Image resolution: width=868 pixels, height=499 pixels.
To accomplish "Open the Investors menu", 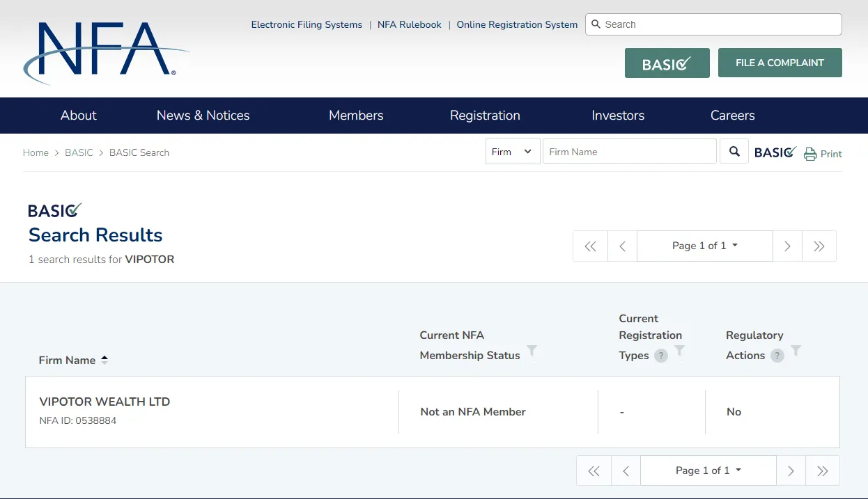I will (618, 116).
